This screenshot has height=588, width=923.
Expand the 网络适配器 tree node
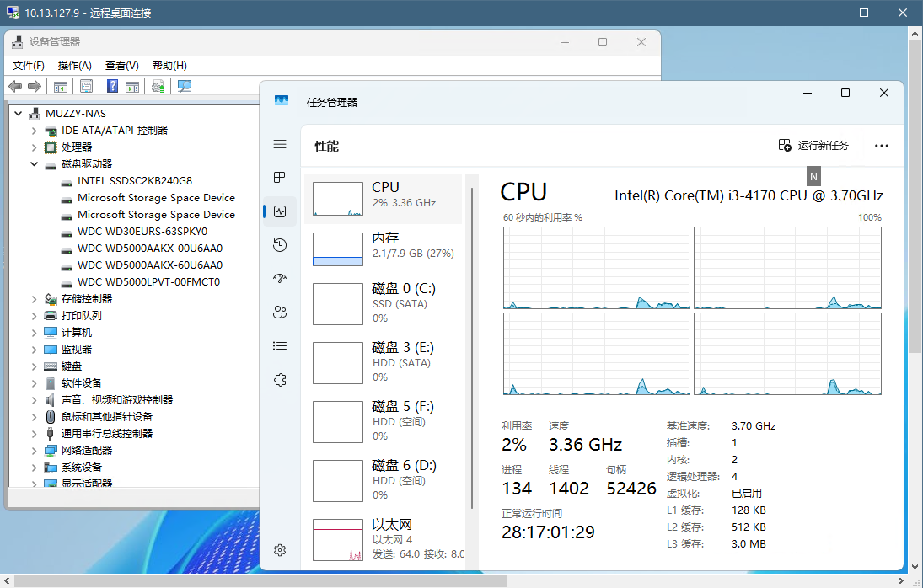(x=35, y=451)
